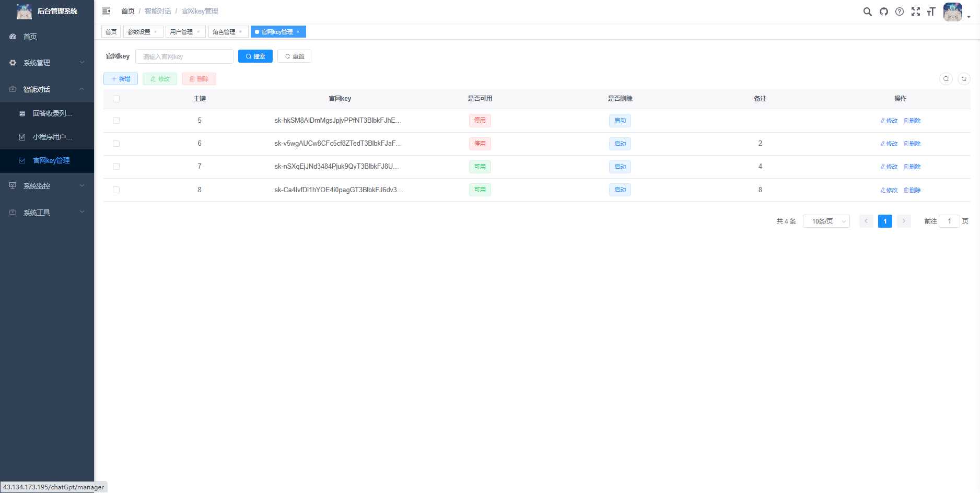Check the row checkbox for key 5

(116, 121)
